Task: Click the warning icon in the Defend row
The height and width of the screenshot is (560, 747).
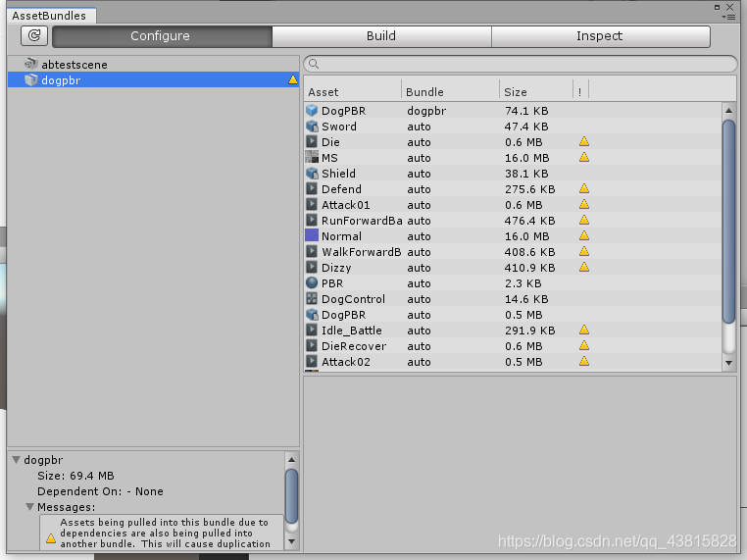Action: [x=584, y=188]
